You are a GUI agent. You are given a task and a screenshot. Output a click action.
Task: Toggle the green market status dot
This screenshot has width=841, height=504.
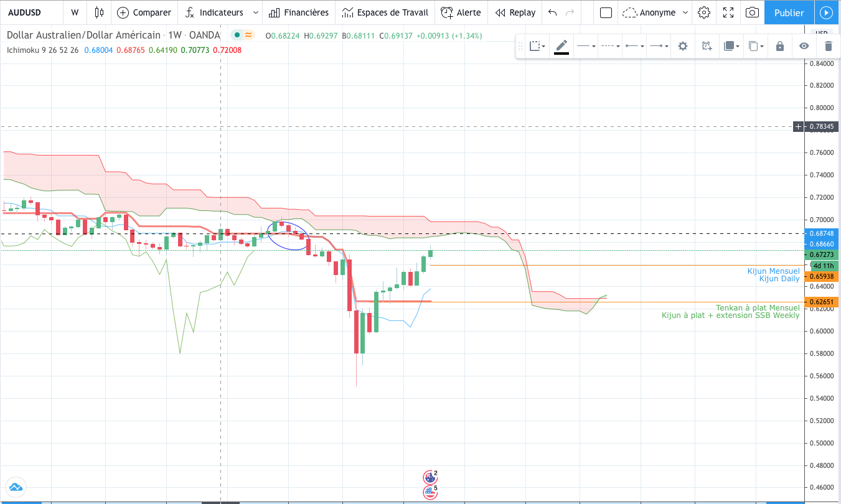[237, 35]
